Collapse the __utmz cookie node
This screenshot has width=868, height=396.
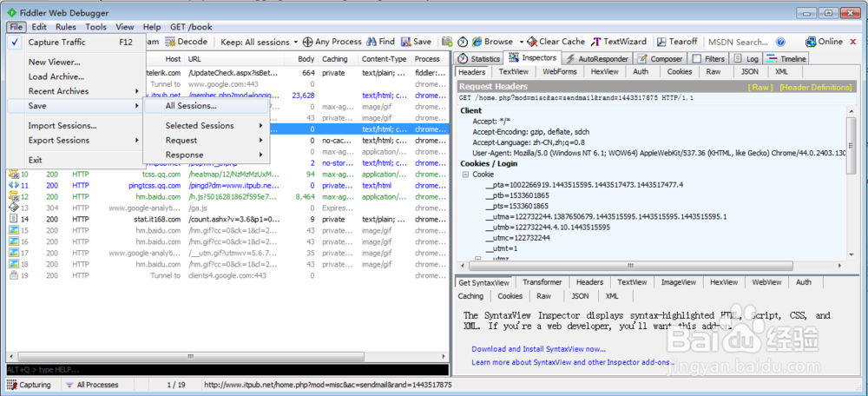coord(478,259)
